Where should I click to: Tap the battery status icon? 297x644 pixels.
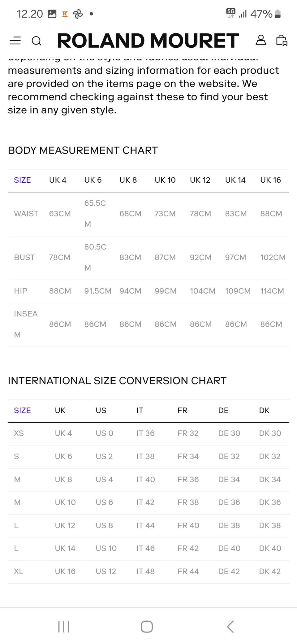[x=278, y=14]
